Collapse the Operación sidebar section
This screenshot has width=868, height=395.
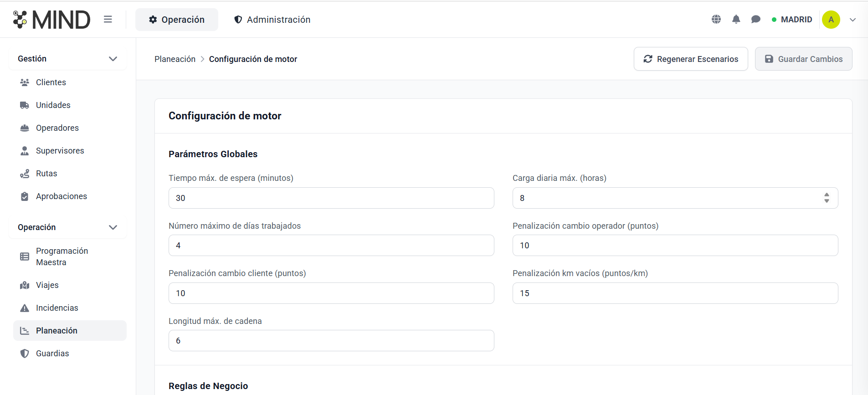[67, 227]
